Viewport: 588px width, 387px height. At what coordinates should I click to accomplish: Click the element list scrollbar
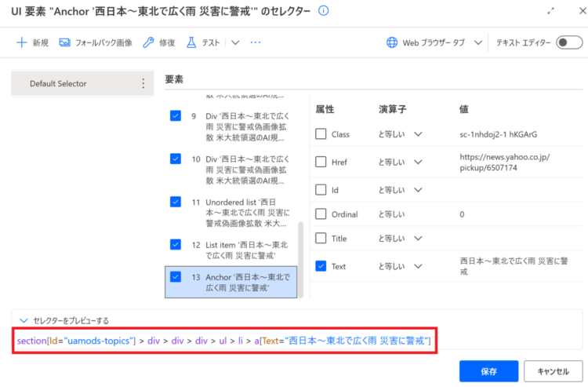point(300,259)
